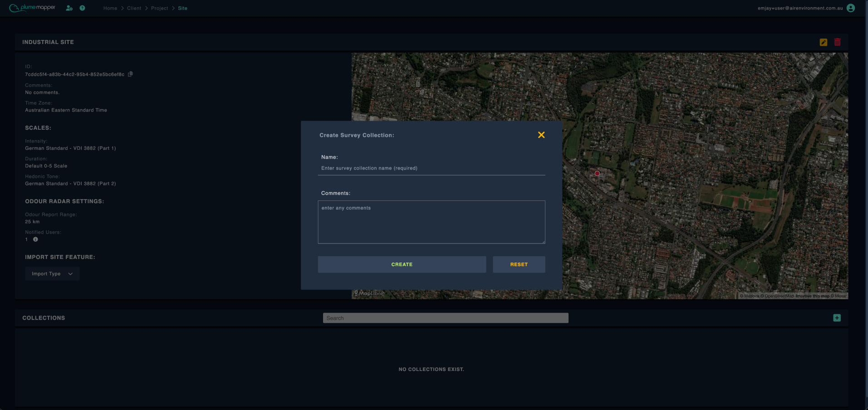Open the Improve this map link
Image resolution: width=868 pixels, height=410 pixels.
click(812, 296)
